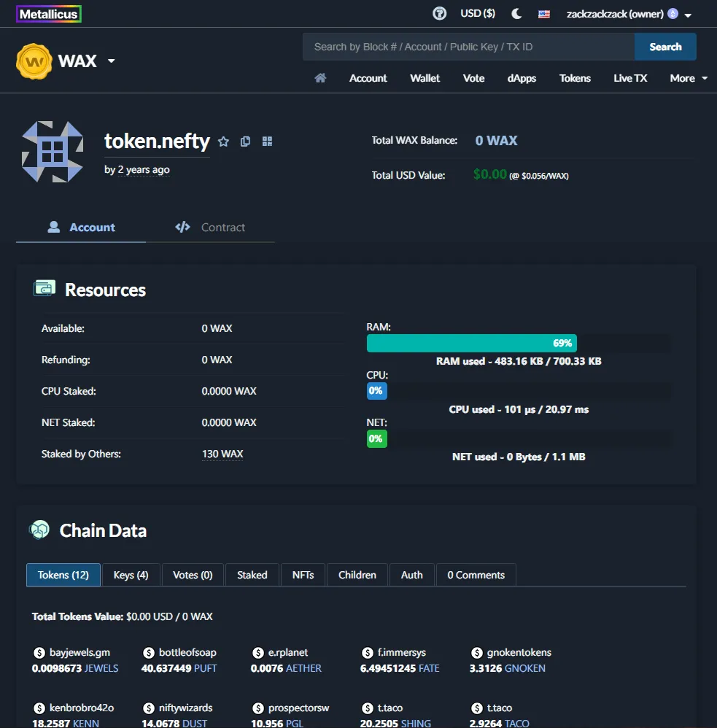Click the gnokentokens token icon
This screenshot has width=717, height=728.
476,653
